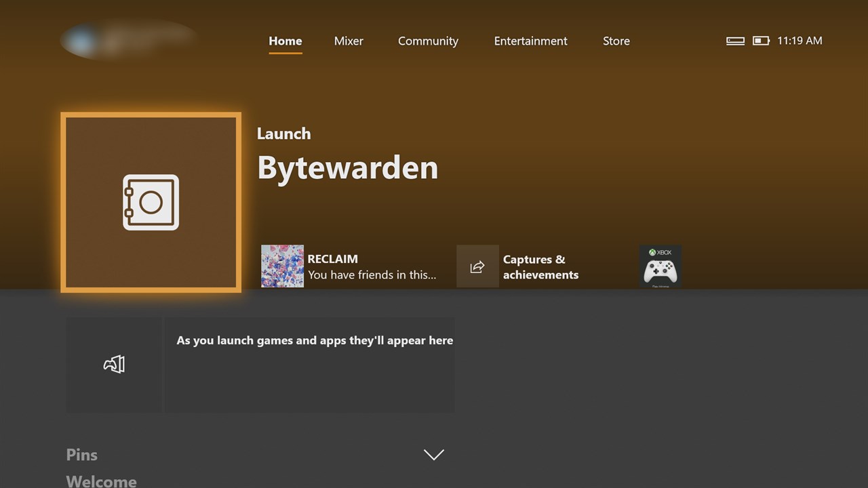Click the Bytewarden title text
The image size is (868, 488).
(348, 167)
